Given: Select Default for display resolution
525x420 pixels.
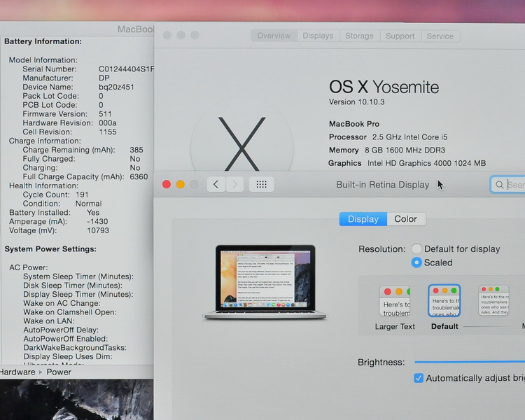Looking at the screenshot, I should tap(416, 249).
